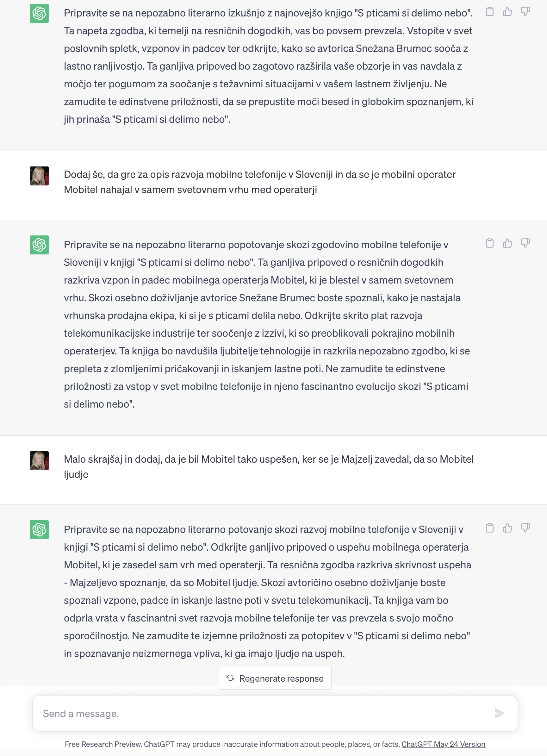This screenshot has height=756, width=547.
Task: Focus the Send a message input field
Action: [x=263, y=713]
